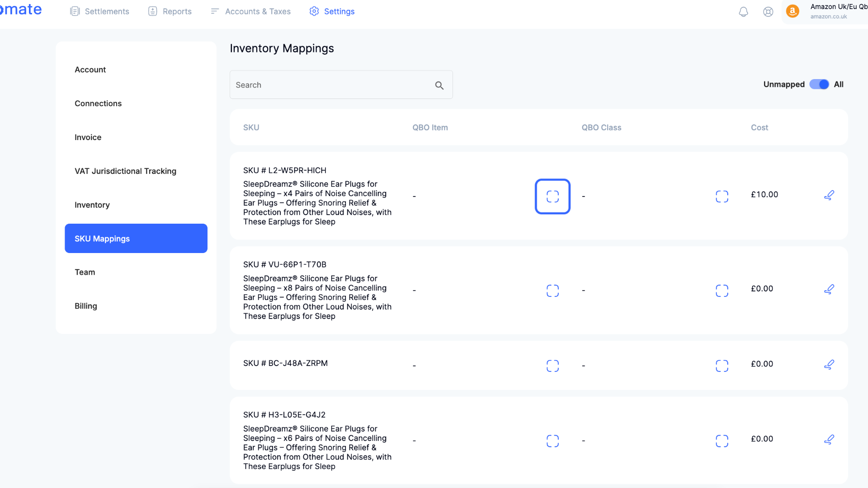The width and height of the screenshot is (868, 488).
Task: Click the QBO Item column header
Action: coord(430,128)
